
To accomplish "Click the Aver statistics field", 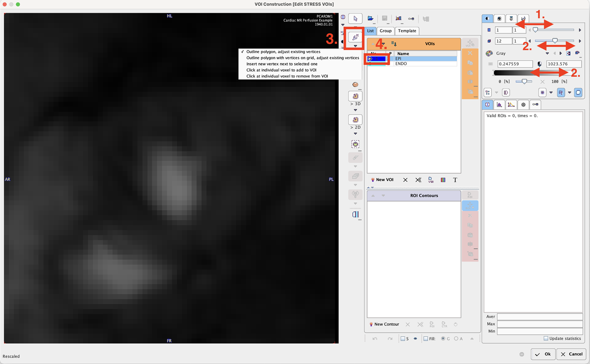I will [x=540, y=316].
